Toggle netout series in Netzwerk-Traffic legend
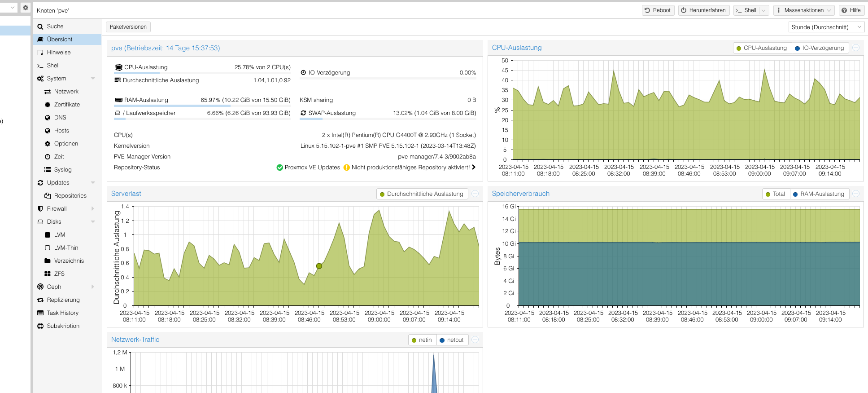The image size is (868, 393). tap(452, 340)
